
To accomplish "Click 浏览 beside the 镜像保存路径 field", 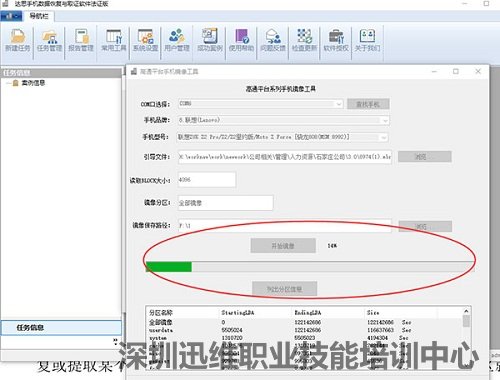I will click(x=425, y=226).
